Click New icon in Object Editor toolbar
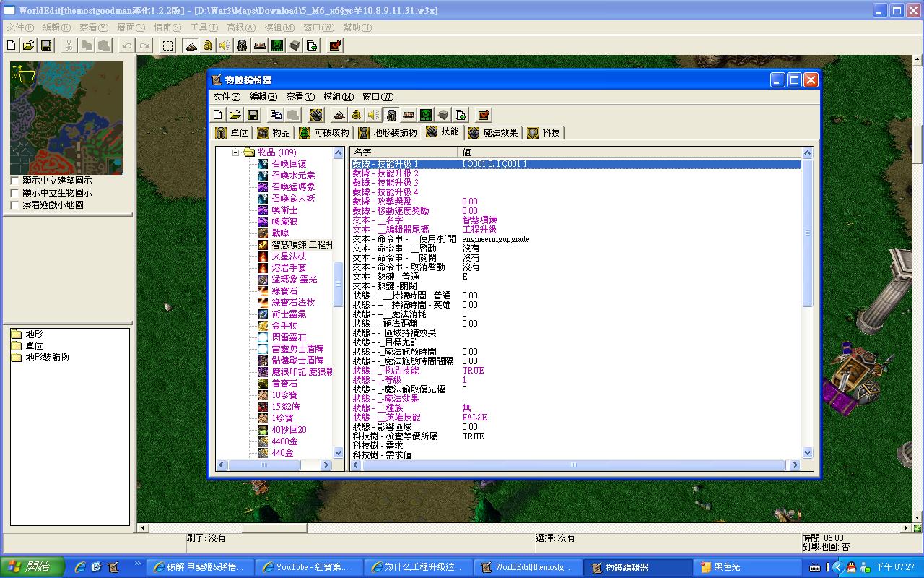Image resolution: width=924 pixels, height=578 pixels. (x=218, y=115)
